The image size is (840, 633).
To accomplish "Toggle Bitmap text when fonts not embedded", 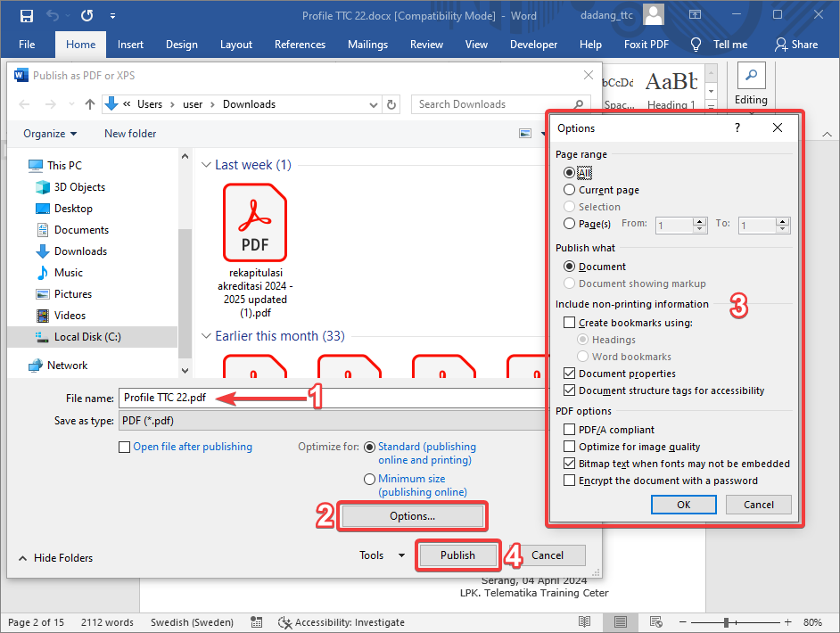I will point(570,464).
